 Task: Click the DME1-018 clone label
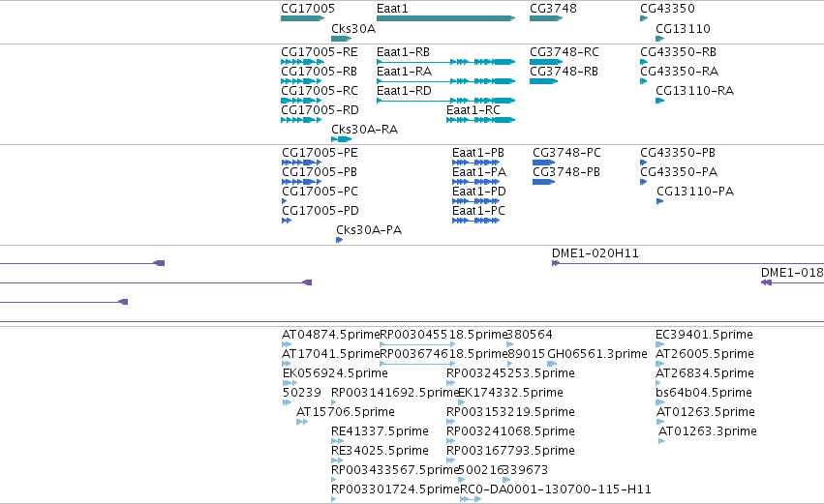[792, 273]
